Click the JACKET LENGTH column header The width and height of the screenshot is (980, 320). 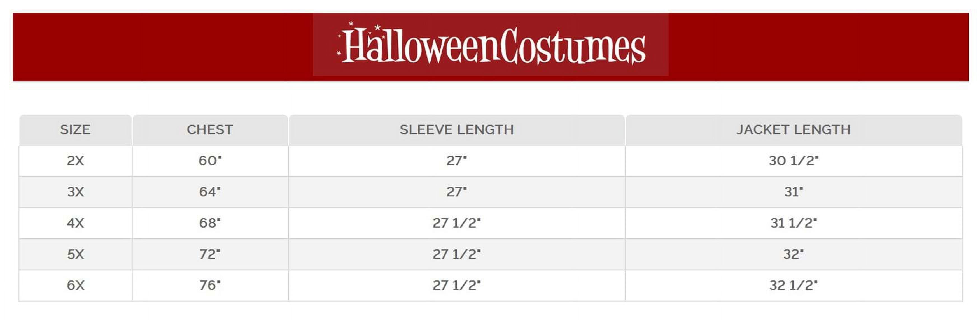(x=794, y=130)
